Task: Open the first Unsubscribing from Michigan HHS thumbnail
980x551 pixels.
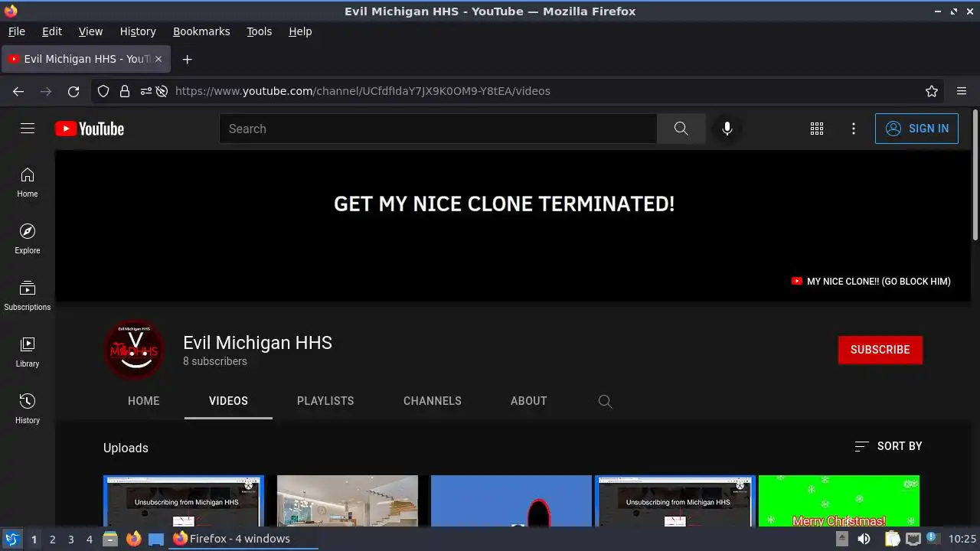Action: point(184,500)
